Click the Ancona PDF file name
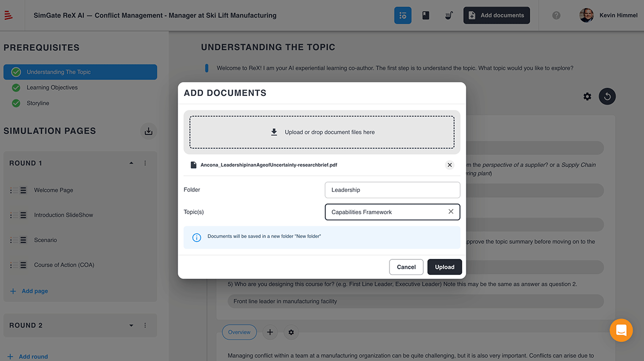This screenshot has width=644, height=361. pyautogui.click(x=269, y=165)
